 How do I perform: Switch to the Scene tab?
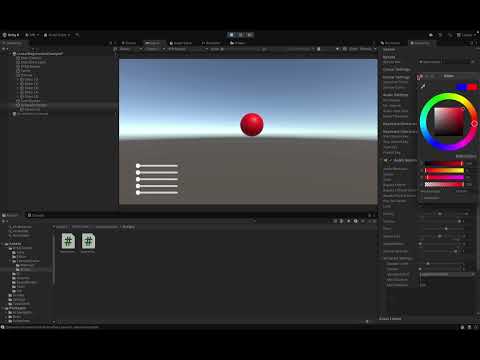click(x=129, y=43)
